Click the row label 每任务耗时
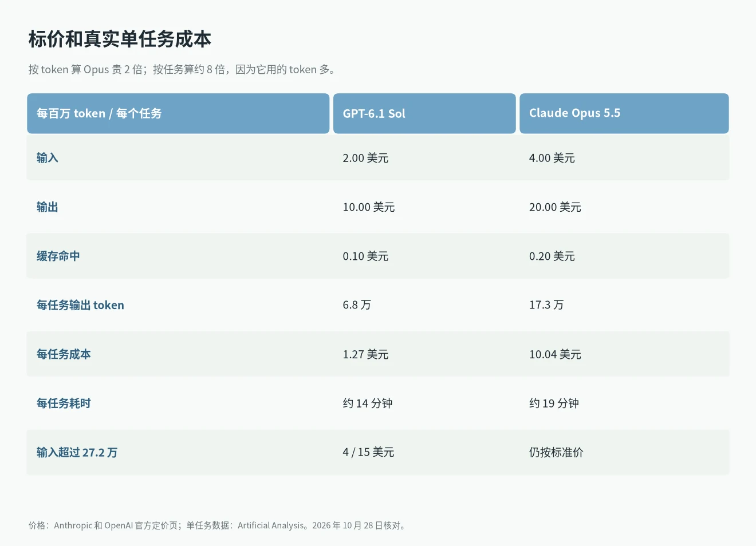The image size is (756, 546). pos(64,403)
